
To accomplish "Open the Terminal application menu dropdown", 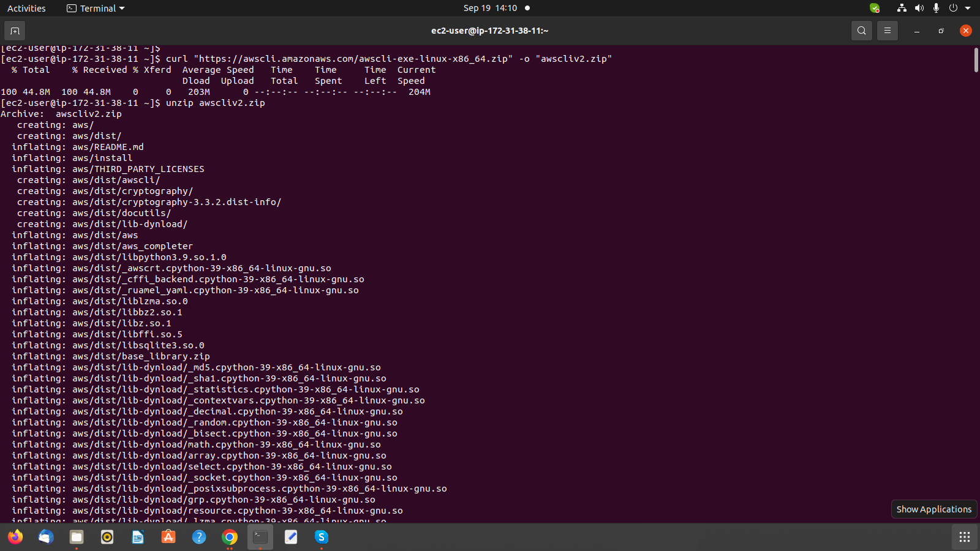I will point(95,8).
